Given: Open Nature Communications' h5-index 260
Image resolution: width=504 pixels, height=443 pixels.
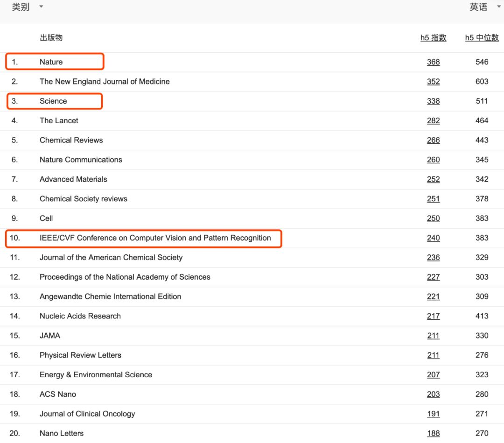Looking at the screenshot, I should (x=433, y=160).
